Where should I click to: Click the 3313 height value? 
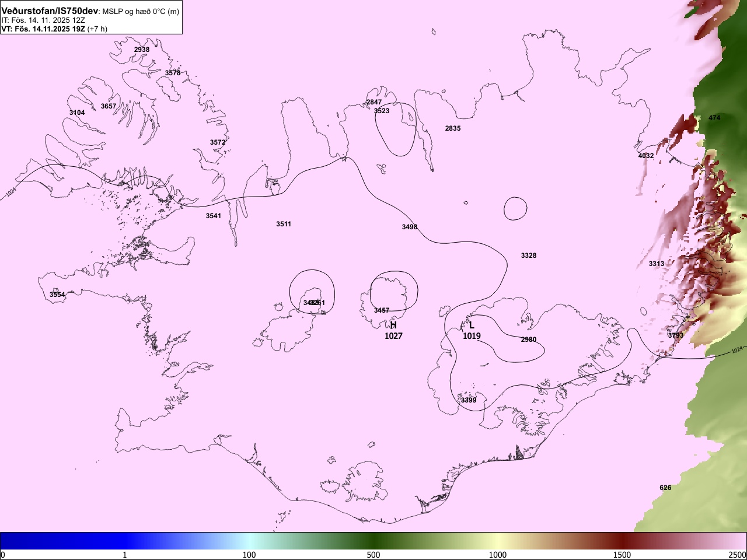click(x=657, y=264)
